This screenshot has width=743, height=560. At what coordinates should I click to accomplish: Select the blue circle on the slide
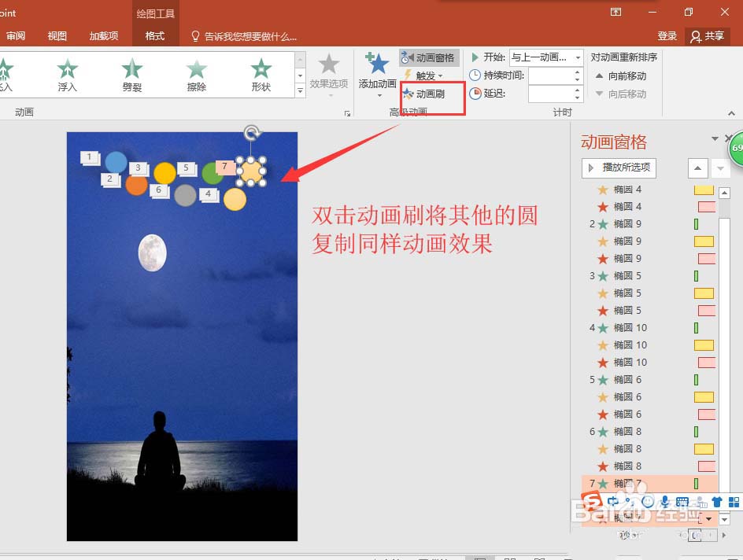click(x=116, y=162)
